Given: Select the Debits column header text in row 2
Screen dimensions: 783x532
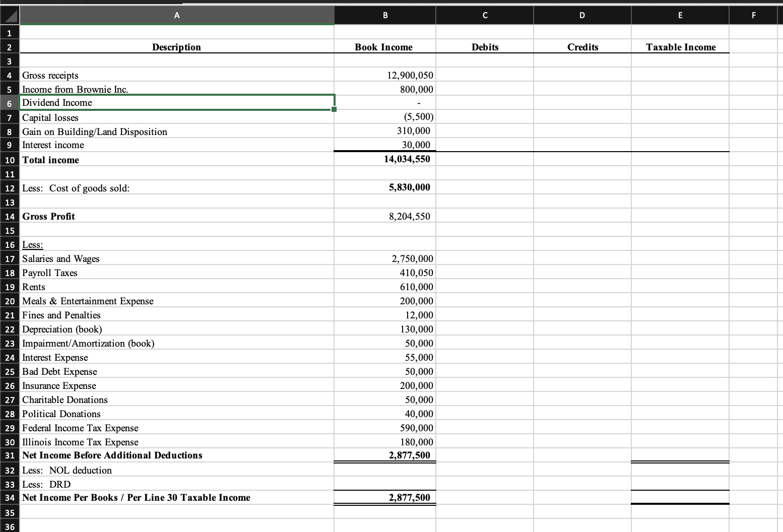Looking at the screenshot, I should 484,47.
